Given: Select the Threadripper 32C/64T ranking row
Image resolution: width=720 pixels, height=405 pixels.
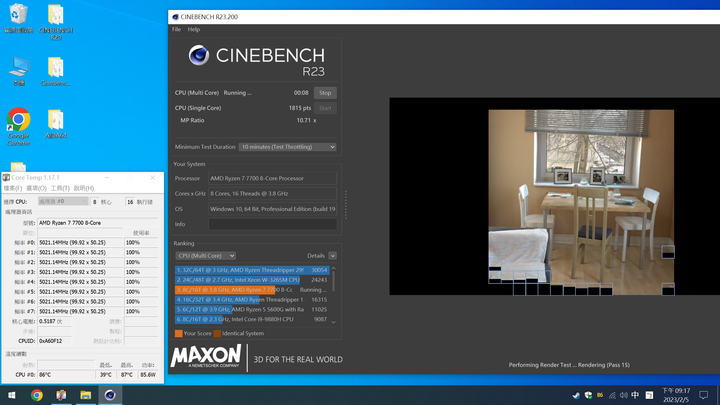Looking at the screenshot, I should click(252, 270).
